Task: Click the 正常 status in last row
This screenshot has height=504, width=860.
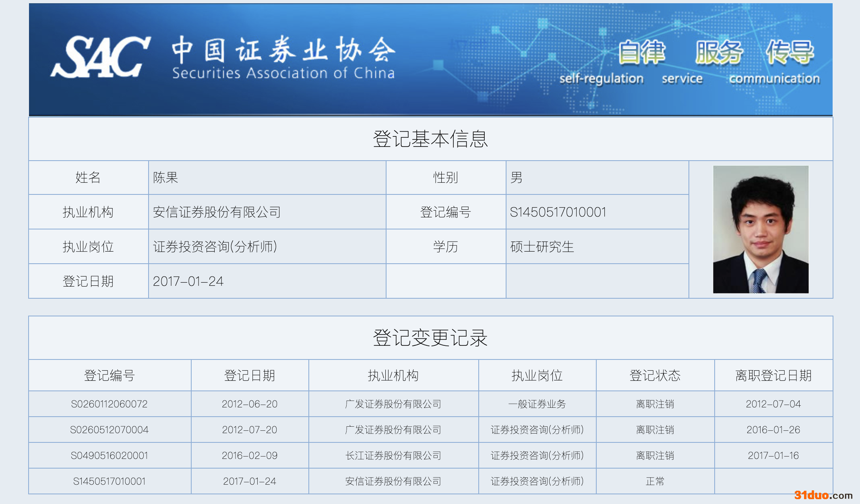Action: (x=655, y=481)
